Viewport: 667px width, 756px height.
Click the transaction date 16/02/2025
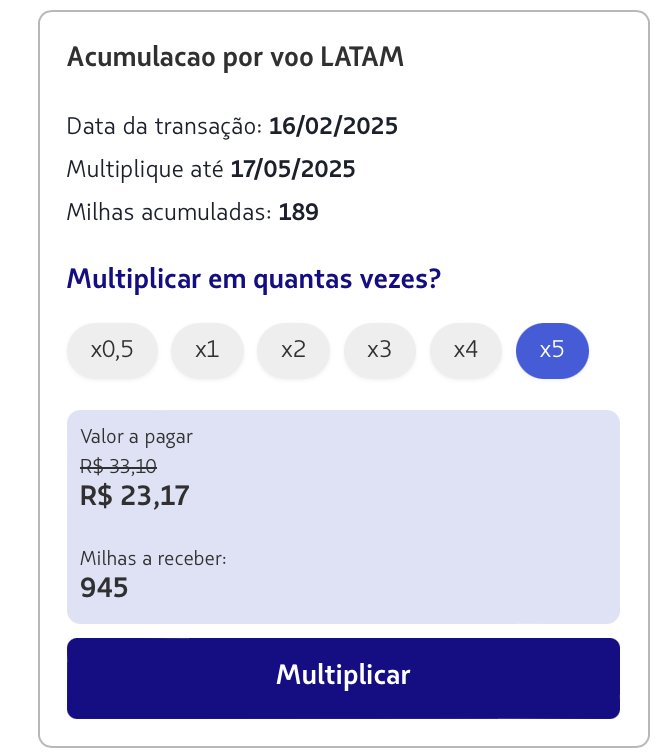pyautogui.click(x=333, y=126)
